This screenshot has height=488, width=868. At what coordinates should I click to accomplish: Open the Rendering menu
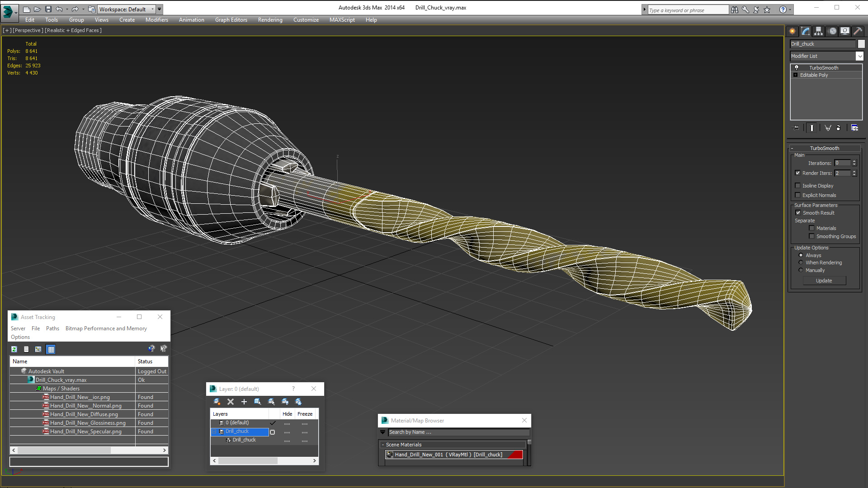pyautogui.click(x=270, y=20)
